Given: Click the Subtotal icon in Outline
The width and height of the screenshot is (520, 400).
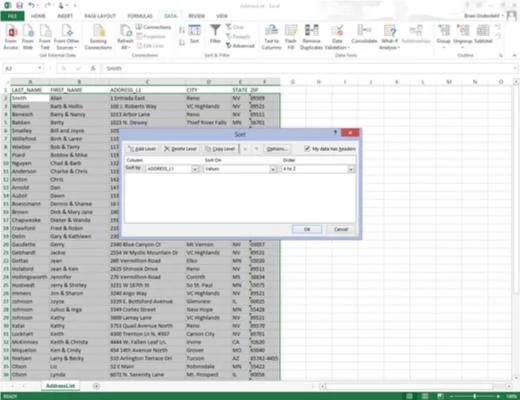Looking at the screenshot, I should (x=483, y=31).
